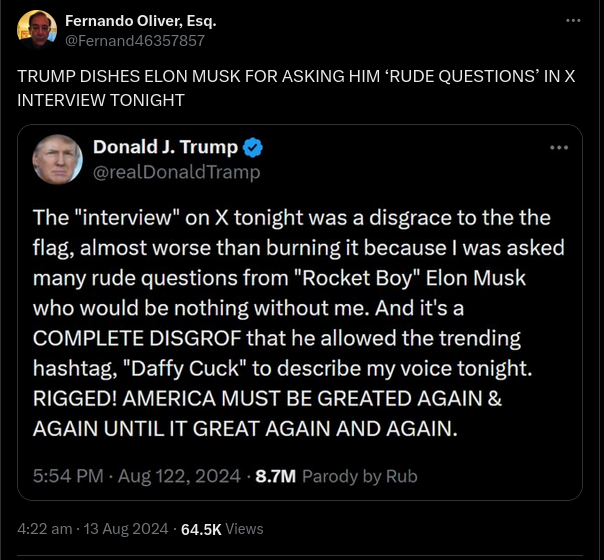The height and width of the screenshot is (560, 604).
Task: Click the 5:54 PM quoted timestamp
Action: pyautogui.click(x=68, y=476)
